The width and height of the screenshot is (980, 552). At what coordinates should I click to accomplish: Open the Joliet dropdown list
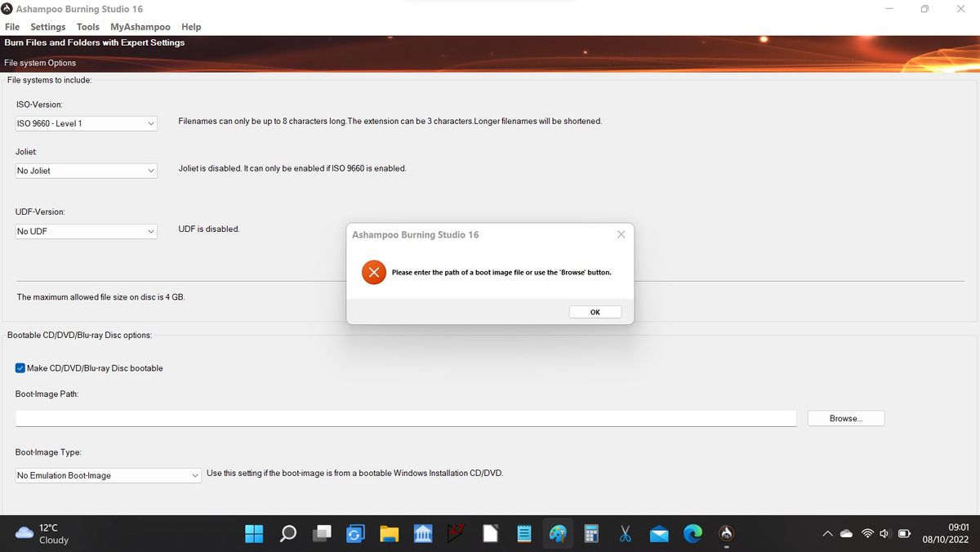click(x=86, y=171)
